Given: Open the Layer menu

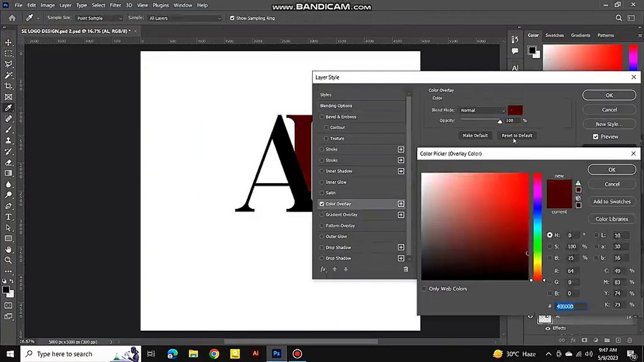Looking at the screenshot, I should coord(65,5).
